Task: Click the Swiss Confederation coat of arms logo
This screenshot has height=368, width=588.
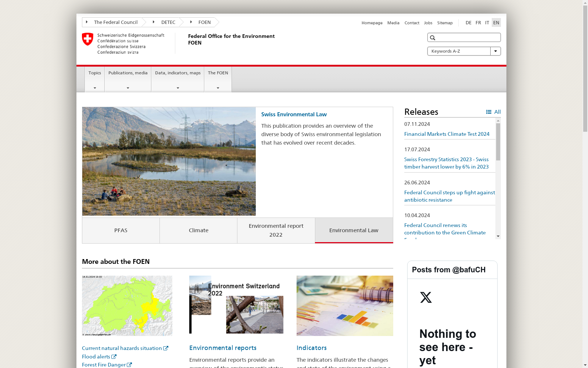Action: pyautogui.click(x=87, y=39)
